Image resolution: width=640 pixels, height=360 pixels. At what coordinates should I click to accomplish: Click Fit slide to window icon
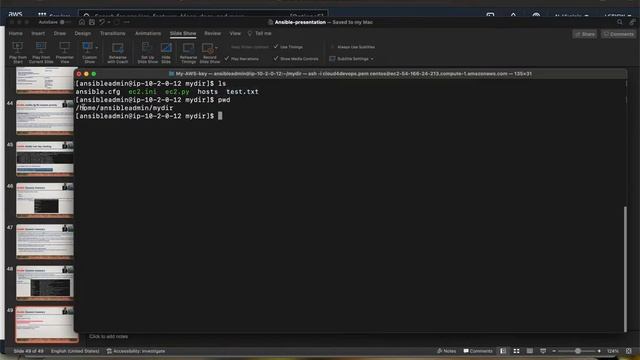[x=629, y=351]
